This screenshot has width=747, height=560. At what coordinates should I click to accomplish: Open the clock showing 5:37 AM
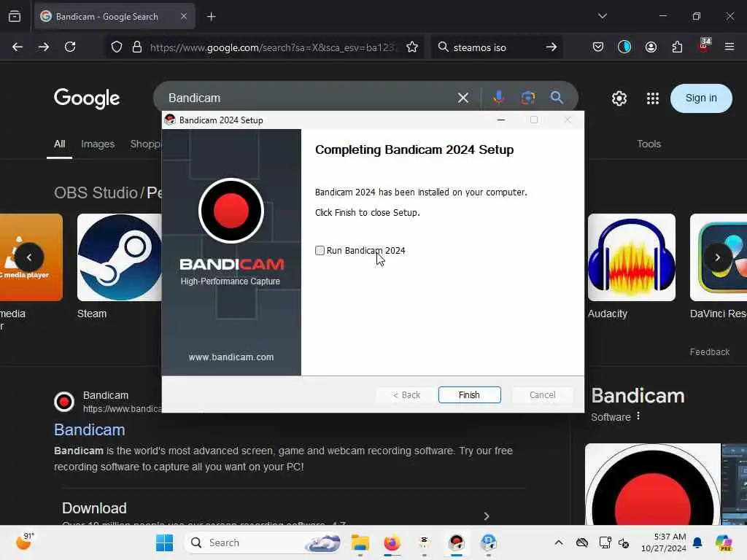tap(663, 542)
